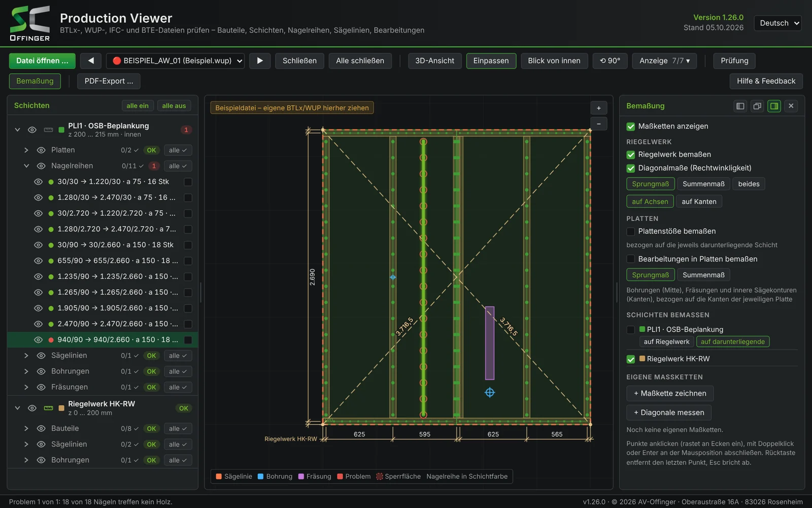Click the purple Fräsung rectangle in drawing
The image size is (812, 508).
[490, 343]
